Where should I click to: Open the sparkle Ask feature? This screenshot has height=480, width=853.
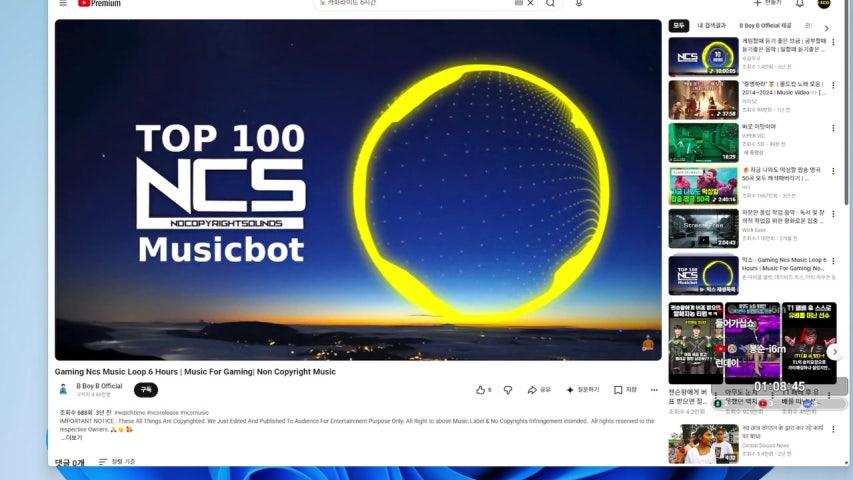[582, 390]
